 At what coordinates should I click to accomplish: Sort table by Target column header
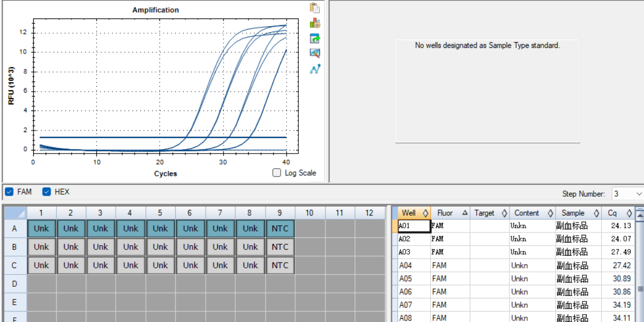point(489,213)
